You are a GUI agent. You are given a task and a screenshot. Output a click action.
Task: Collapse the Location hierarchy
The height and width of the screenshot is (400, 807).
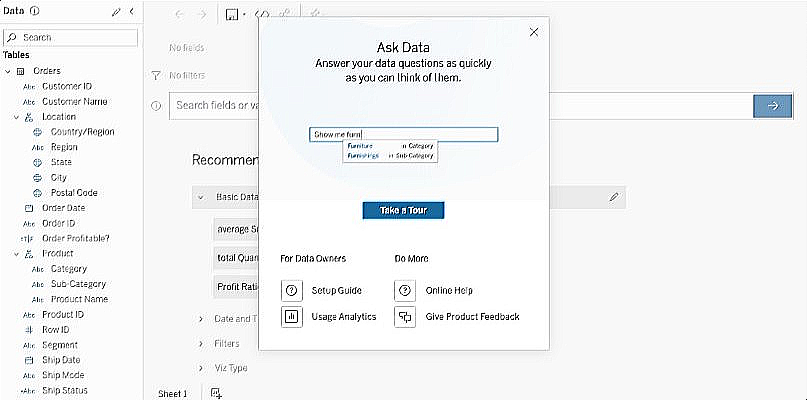(x=16, y=117)
